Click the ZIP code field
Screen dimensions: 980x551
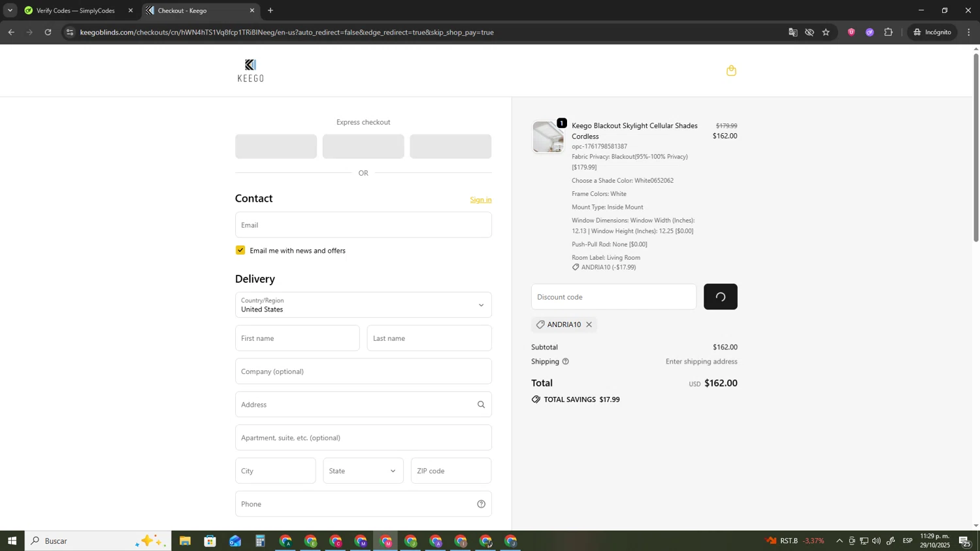point(451,471)
